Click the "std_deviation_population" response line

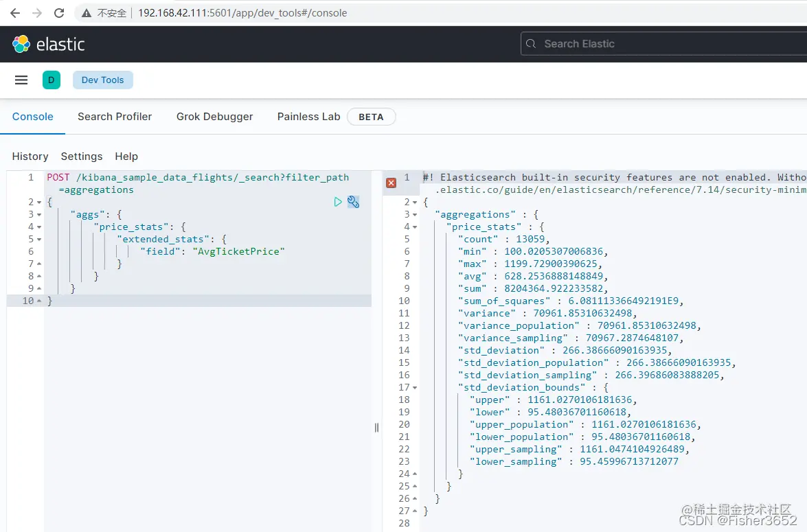[597, 362]
